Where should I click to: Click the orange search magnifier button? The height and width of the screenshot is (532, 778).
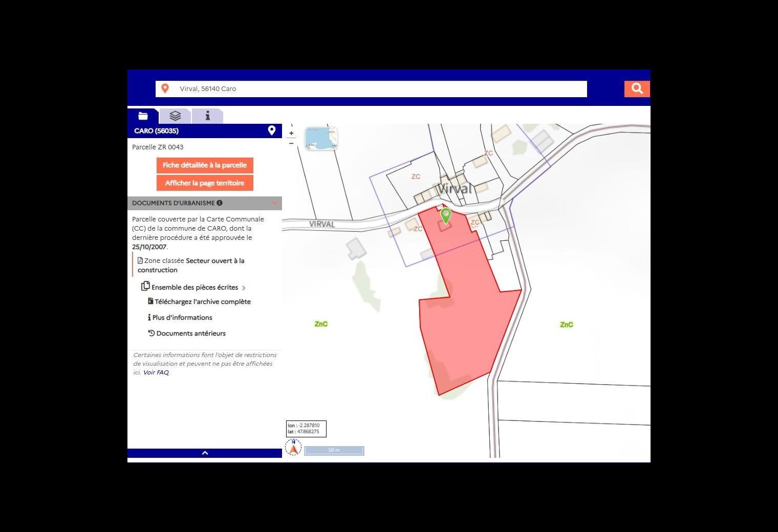click(x=637, y=88)
